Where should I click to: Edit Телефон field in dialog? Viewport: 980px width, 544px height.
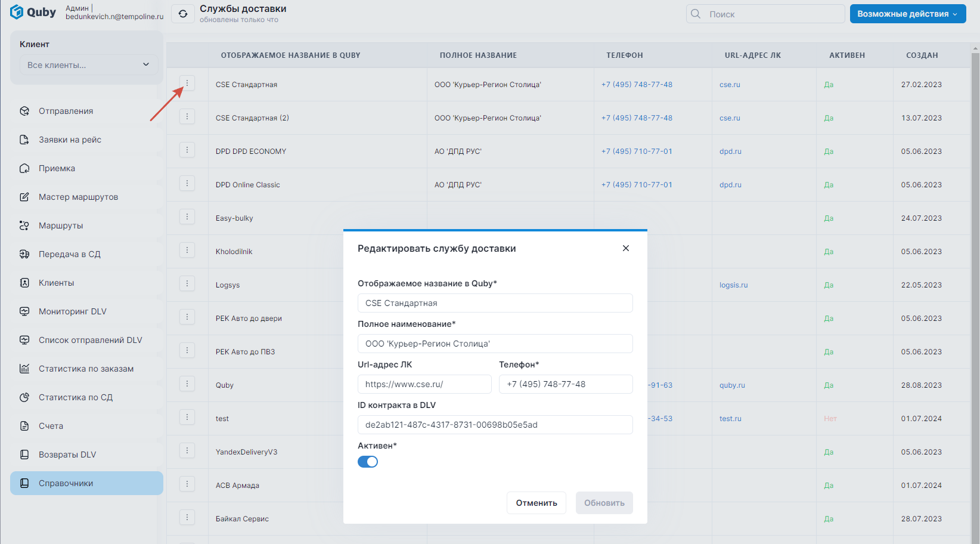(x=566, y=384)
